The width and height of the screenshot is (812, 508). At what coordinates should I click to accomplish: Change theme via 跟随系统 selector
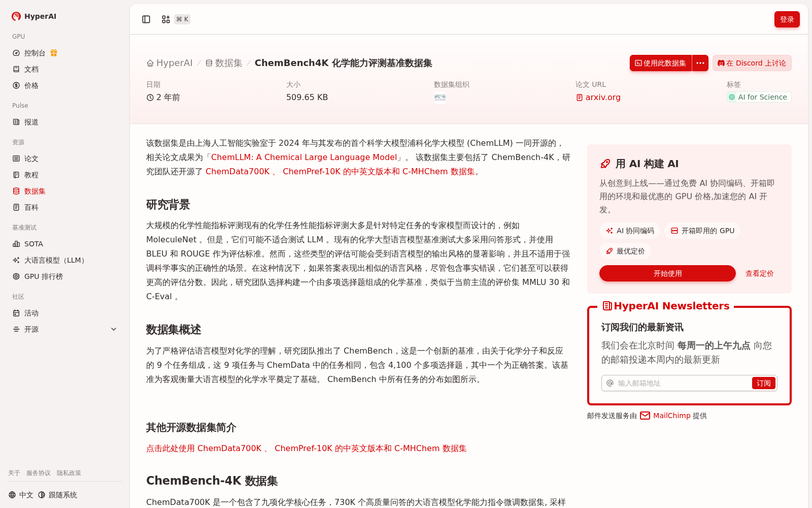(57, 495)
